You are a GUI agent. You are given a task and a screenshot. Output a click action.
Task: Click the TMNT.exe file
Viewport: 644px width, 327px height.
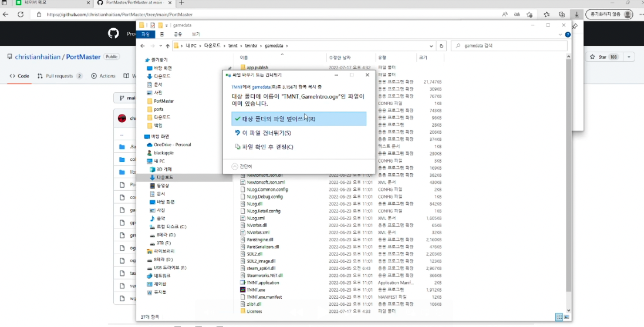click(256, 289)
